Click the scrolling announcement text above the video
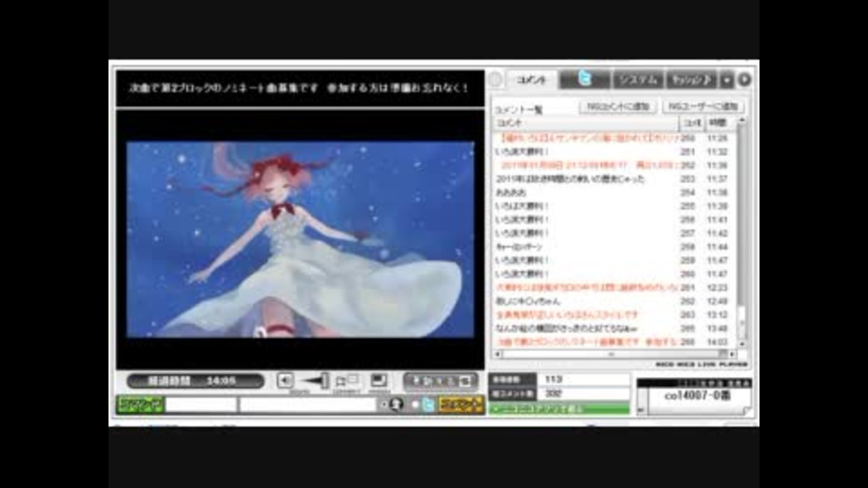Image resolution: width=868 pixels, height=488 pixels. point(299,88)
